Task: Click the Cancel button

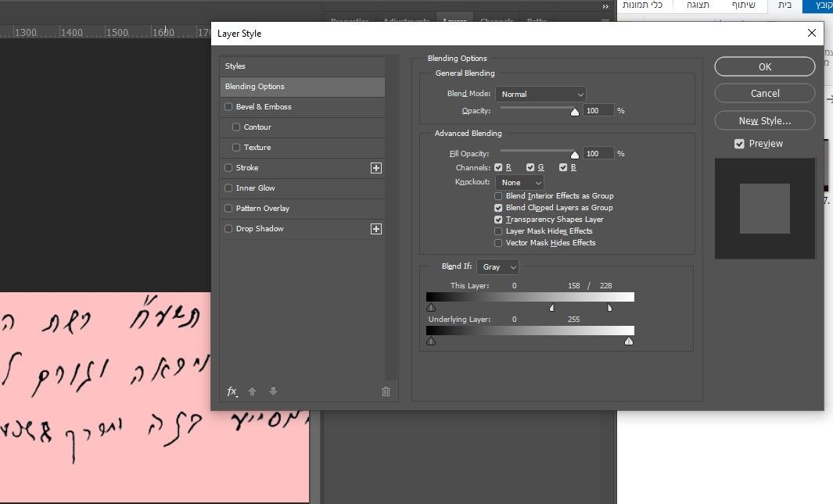Action: tap(764, 93)
